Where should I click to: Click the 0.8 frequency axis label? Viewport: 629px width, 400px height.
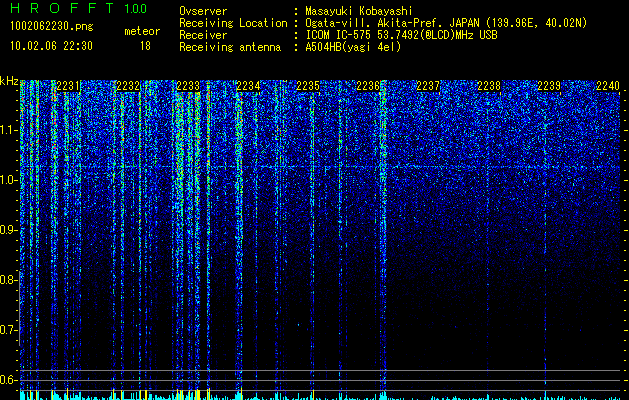7,280
